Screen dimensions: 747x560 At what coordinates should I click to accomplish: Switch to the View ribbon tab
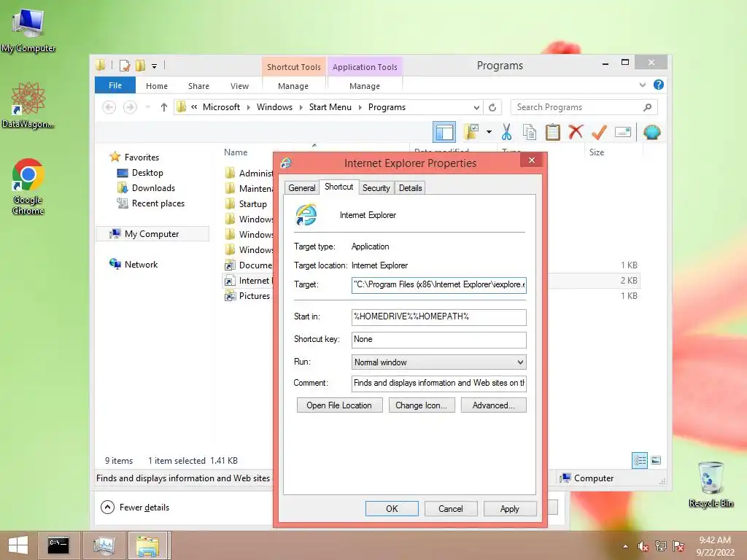tap(239, 86)
